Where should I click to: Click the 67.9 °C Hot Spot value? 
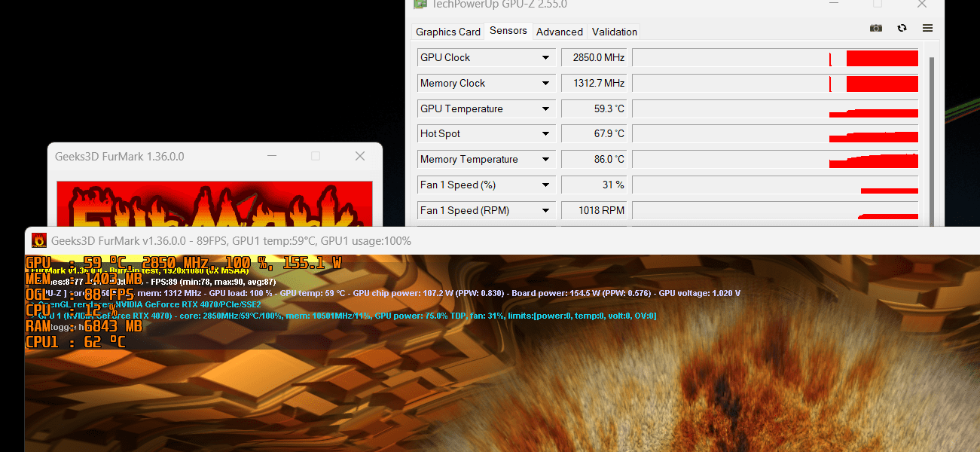595,134
